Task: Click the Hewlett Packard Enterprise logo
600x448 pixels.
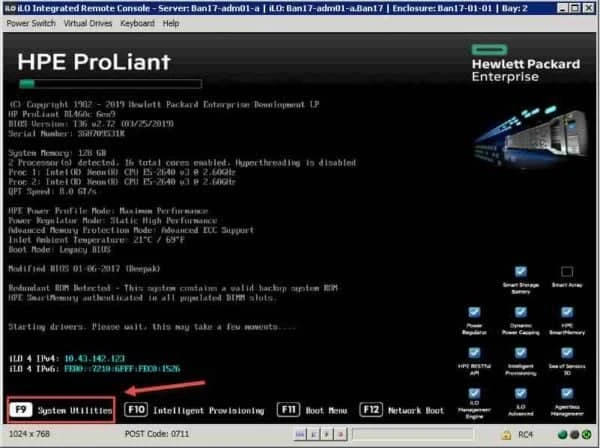Action: coord(526,63)
